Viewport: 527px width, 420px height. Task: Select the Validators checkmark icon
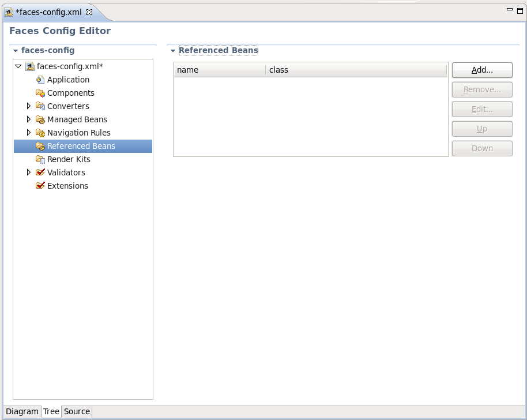pos(40,172)
